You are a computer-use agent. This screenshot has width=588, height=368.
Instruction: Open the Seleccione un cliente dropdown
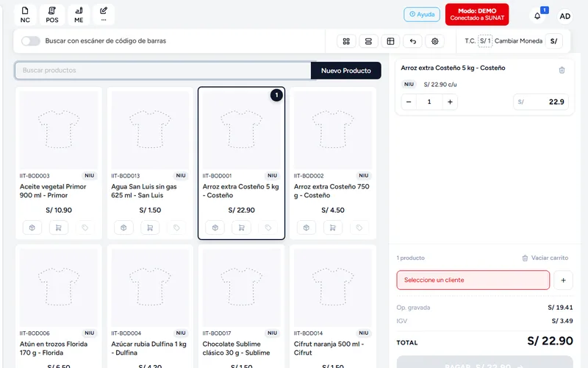point(473,280)
